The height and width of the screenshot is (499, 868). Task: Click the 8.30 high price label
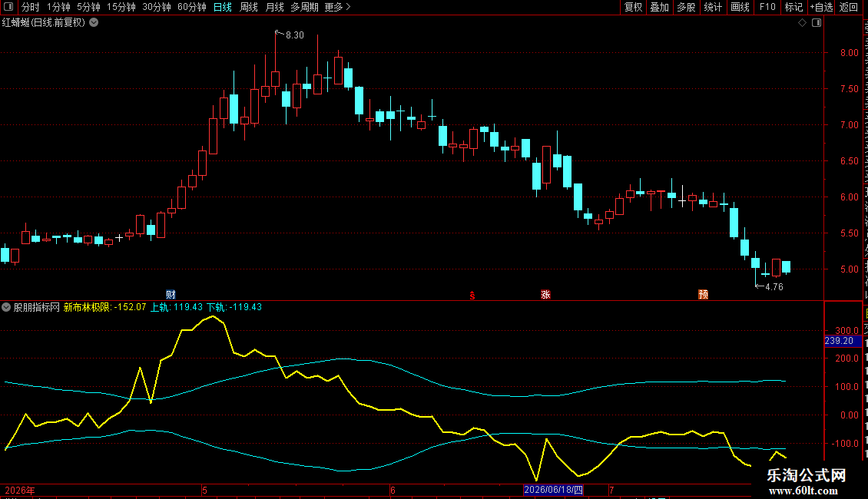[x=294, y=35]
